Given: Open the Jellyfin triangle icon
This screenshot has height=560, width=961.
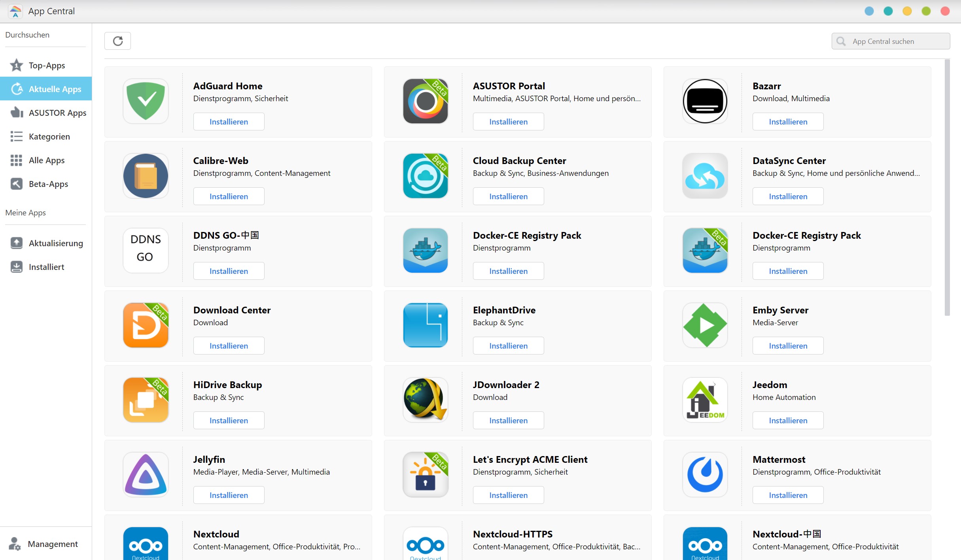Looking at the screenshot, I should 146,475.
